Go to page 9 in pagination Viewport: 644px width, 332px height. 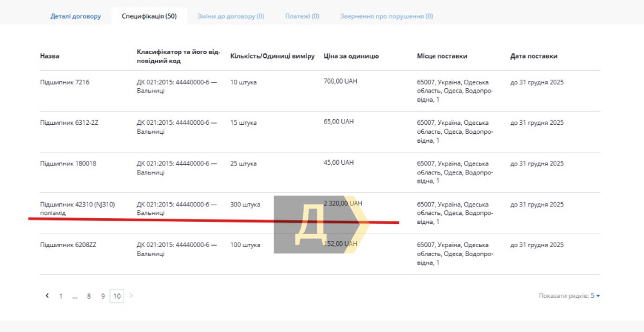[x=102, y=296]
